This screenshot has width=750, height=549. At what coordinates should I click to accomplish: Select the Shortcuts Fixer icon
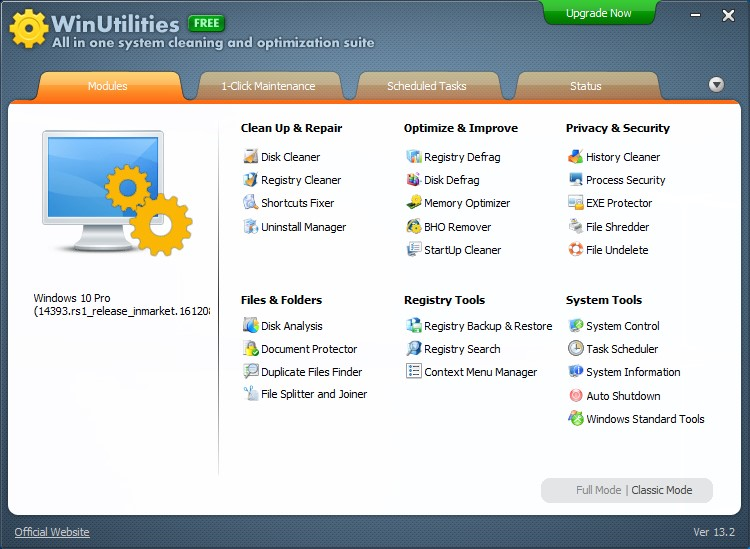pos(251,203)
